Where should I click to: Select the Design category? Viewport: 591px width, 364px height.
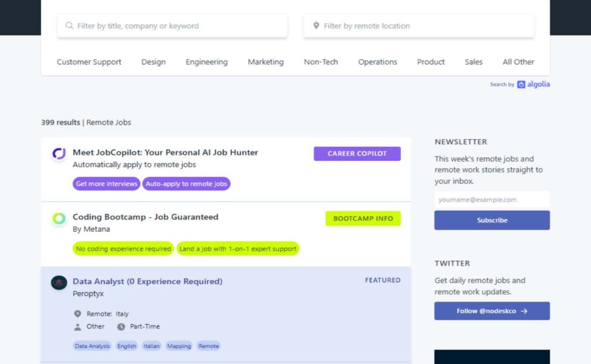pyautogui.click(x=154, y=62)
